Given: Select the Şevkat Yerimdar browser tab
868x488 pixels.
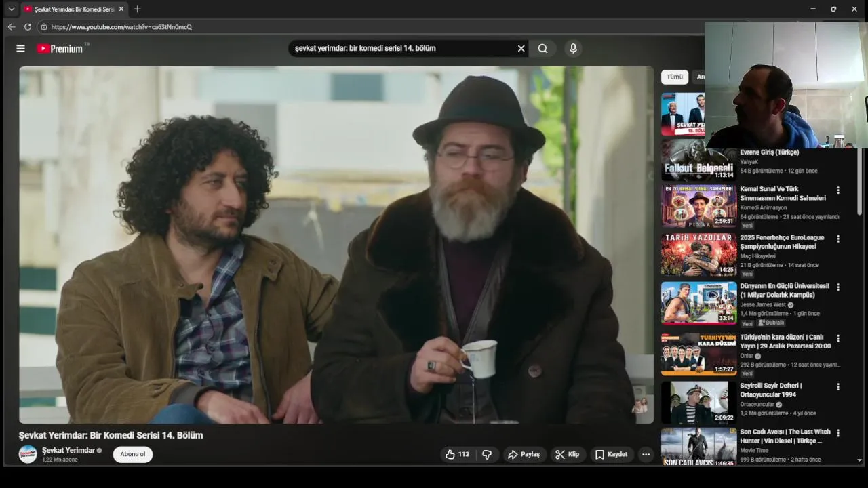Looking at the screenshot, I should [x=74, y=9].
